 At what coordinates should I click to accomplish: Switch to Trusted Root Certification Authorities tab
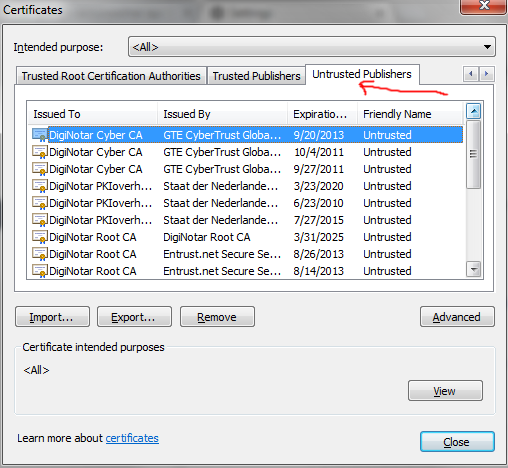[111, 76]
